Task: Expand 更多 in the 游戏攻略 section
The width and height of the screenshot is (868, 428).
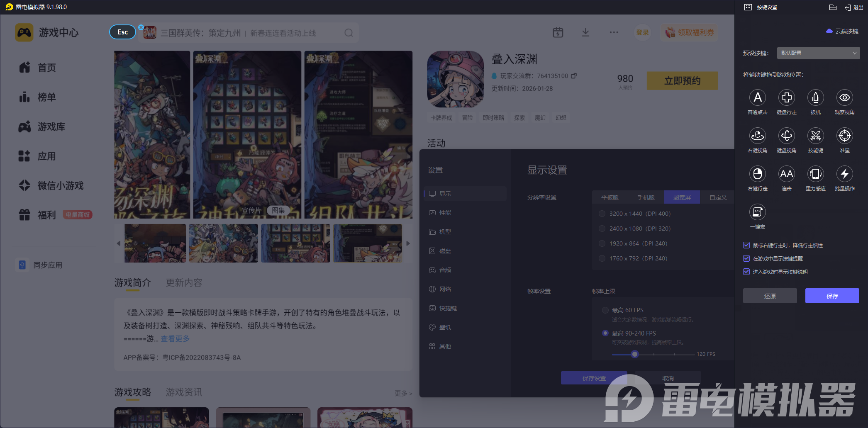Action: point(403,393)
